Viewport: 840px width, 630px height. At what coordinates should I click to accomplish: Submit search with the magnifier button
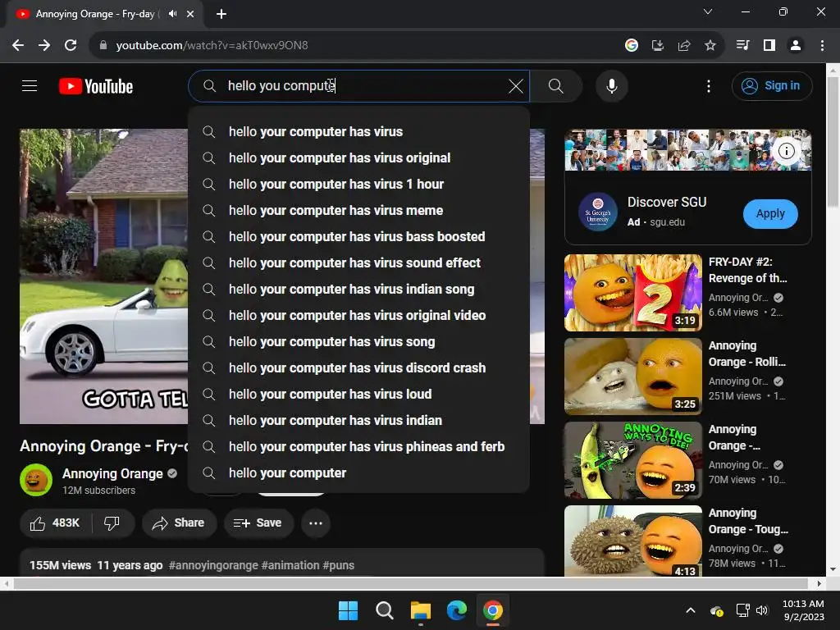pyautogui.click(x=555, y=85)
